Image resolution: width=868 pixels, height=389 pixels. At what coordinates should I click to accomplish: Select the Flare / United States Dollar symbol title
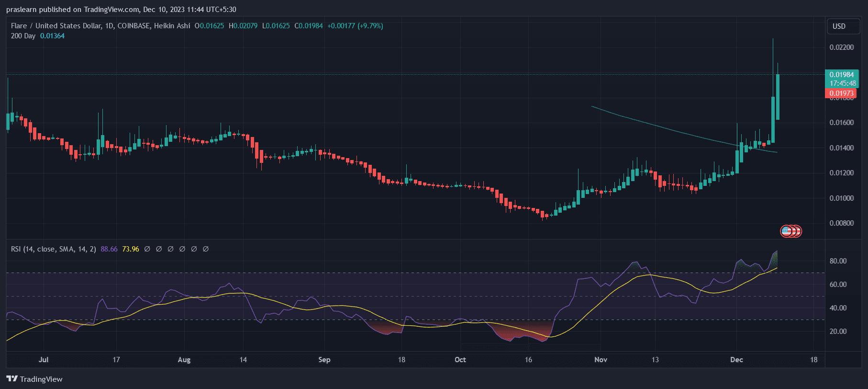(56, 26)
